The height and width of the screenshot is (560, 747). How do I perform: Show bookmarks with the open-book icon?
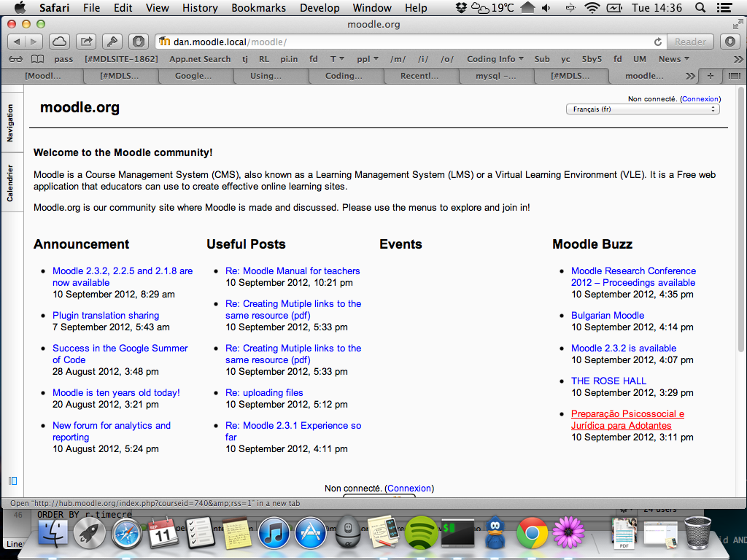click(38, 59)
